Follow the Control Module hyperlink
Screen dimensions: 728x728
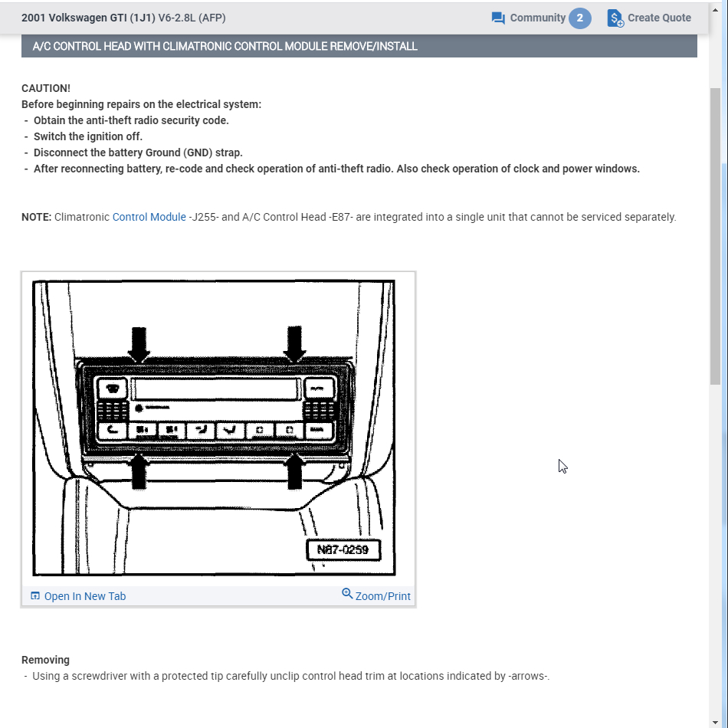[x=149, y=217]
